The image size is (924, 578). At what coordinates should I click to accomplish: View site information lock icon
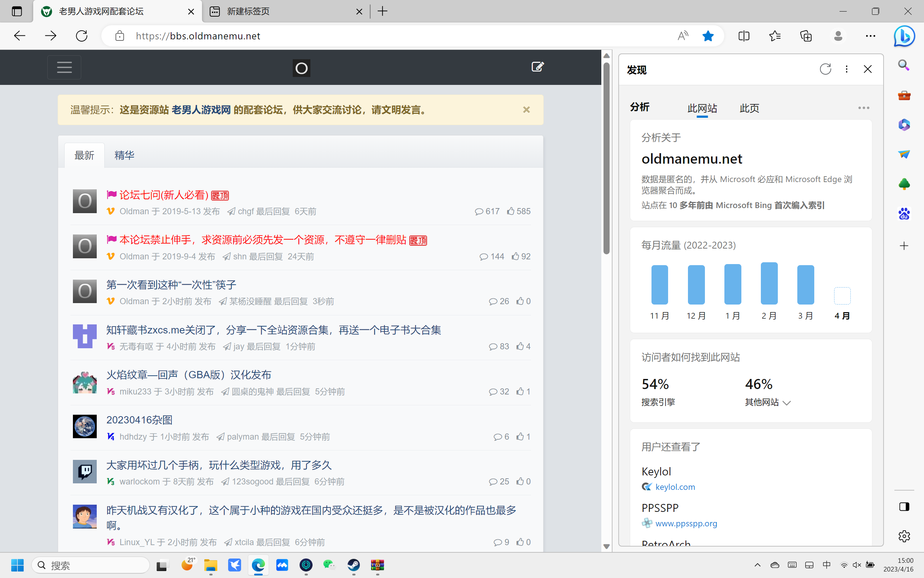pyautogui.click(x=119, y=36)
